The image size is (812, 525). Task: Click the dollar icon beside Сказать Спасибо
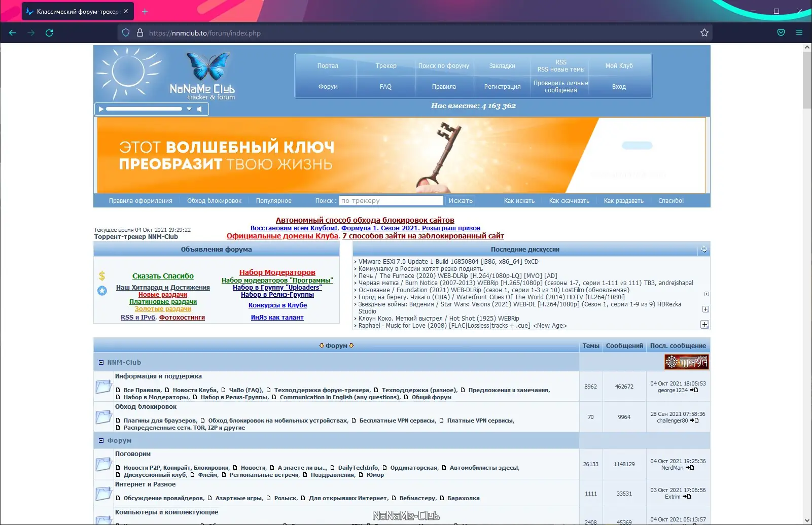pyautogui.click(x=101, y=275)
